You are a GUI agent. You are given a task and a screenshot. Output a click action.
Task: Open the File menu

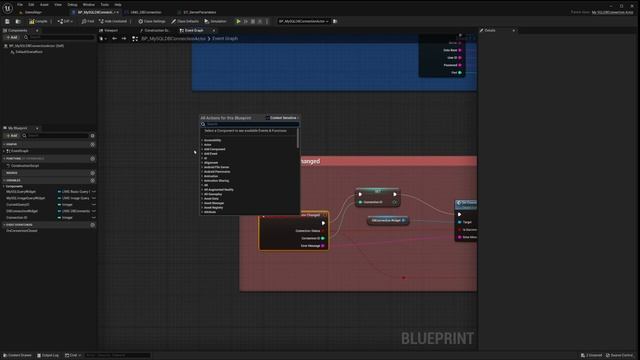[20, 4]
